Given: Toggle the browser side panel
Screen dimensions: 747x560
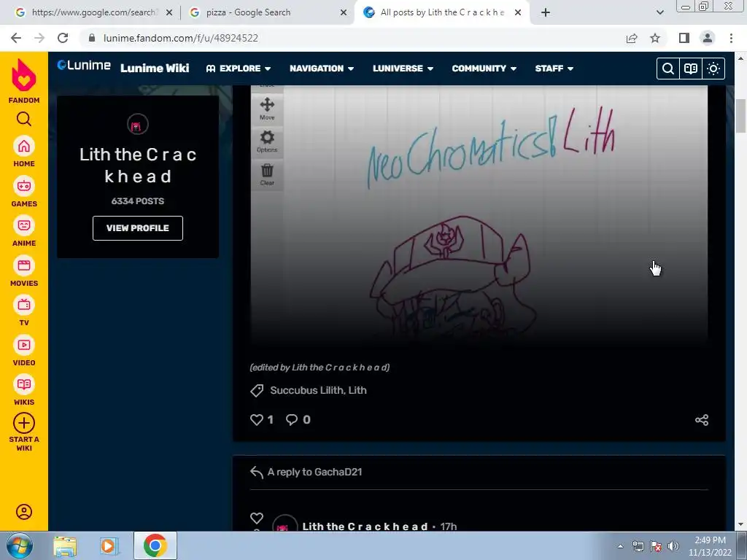Looking at the screenshot, I should [x=684, y=38].
